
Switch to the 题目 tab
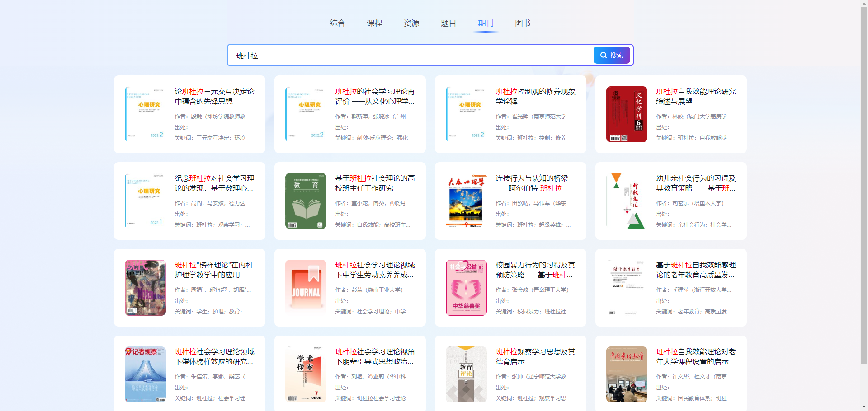pos(448,23)
